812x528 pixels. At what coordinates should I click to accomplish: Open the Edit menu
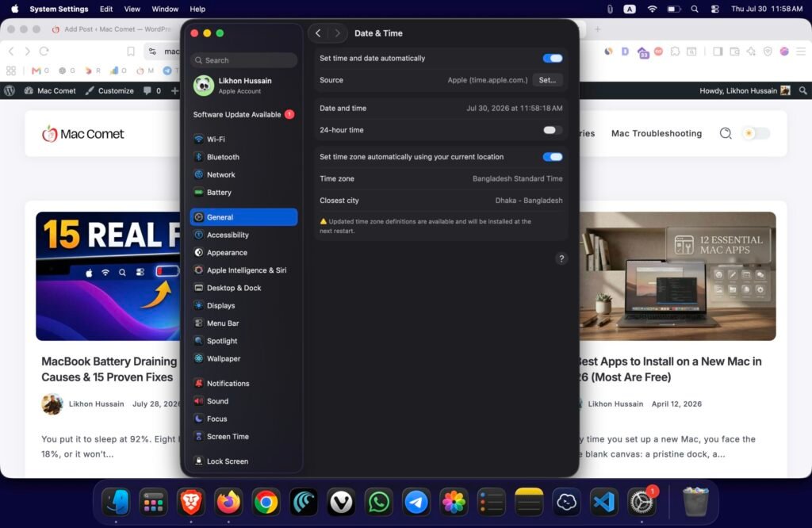106,9
